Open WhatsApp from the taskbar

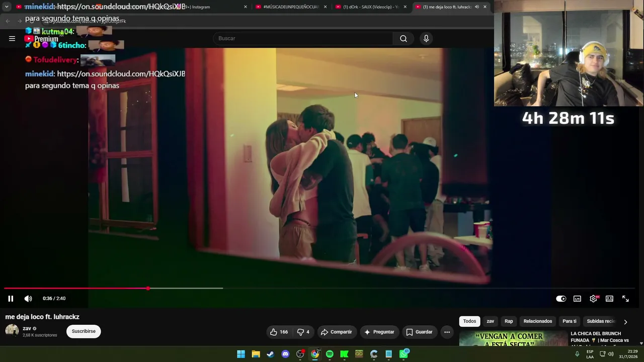click(404, 354)
